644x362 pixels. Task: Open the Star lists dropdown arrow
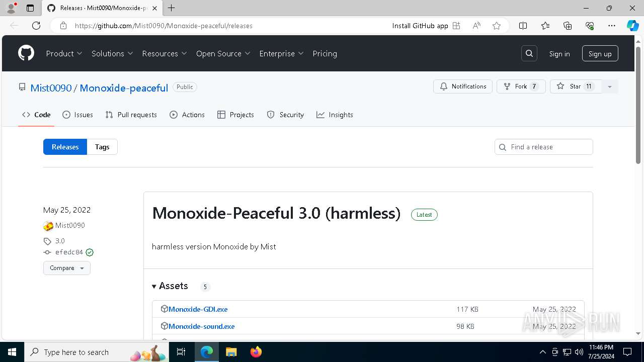pos(609,86)
